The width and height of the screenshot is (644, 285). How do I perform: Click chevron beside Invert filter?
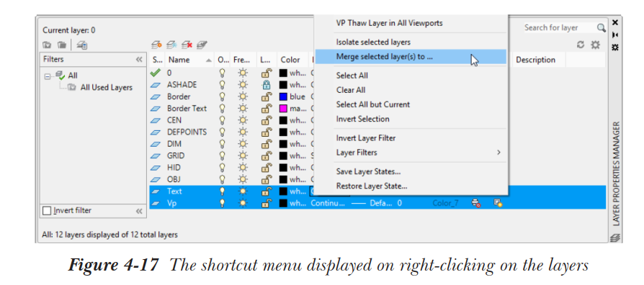click(139, 211)
